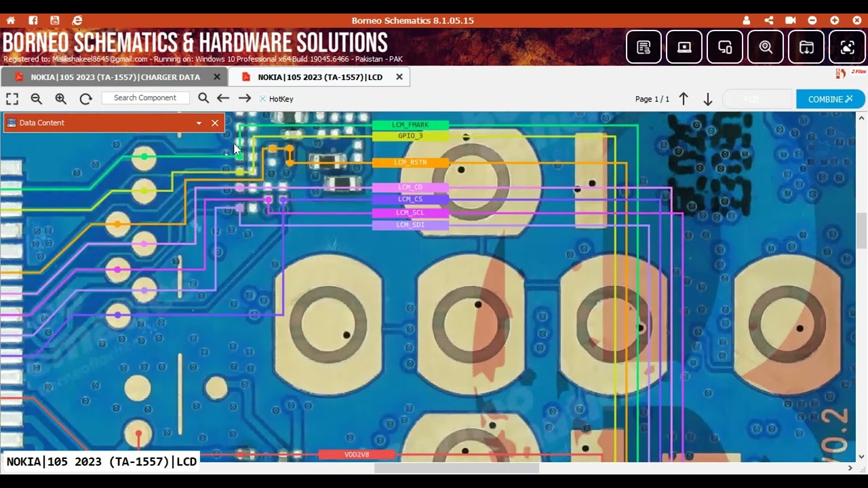This screenshot has height=488, width=868.
Task: Open the browser website icon
Action: pyautogui.click(x=77, y=20)
